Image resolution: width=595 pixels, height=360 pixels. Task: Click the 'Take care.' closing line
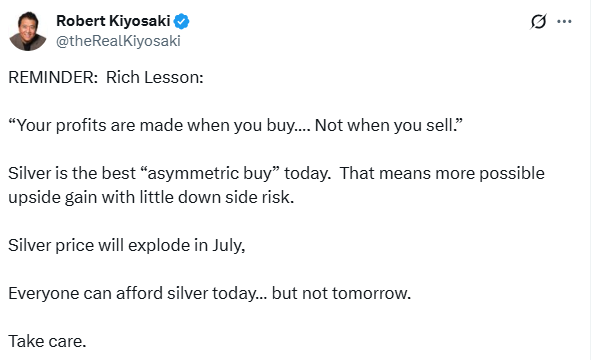(x=47, y=341)
